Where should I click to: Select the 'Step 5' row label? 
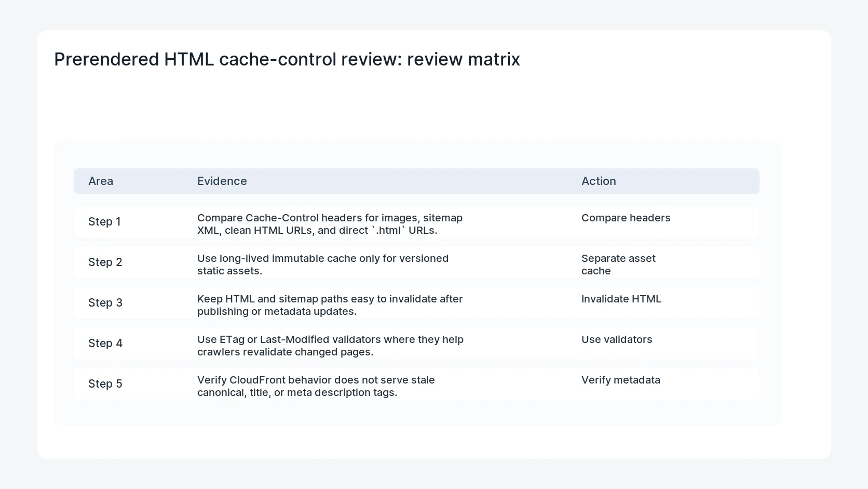(x=105, y=384)
